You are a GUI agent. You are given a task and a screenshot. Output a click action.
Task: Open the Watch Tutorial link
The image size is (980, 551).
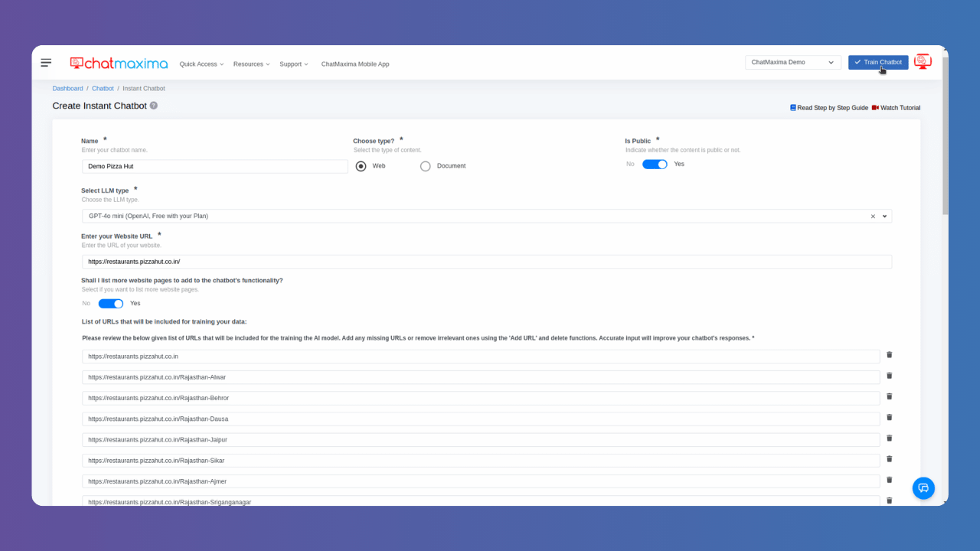pyautogui.click(x=896, y=108)
